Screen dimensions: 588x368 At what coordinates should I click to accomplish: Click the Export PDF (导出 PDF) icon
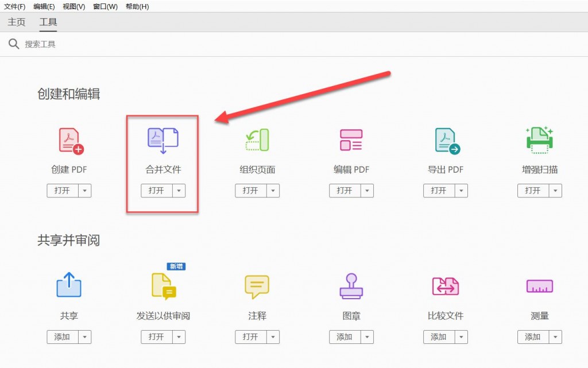pos(447,141)
